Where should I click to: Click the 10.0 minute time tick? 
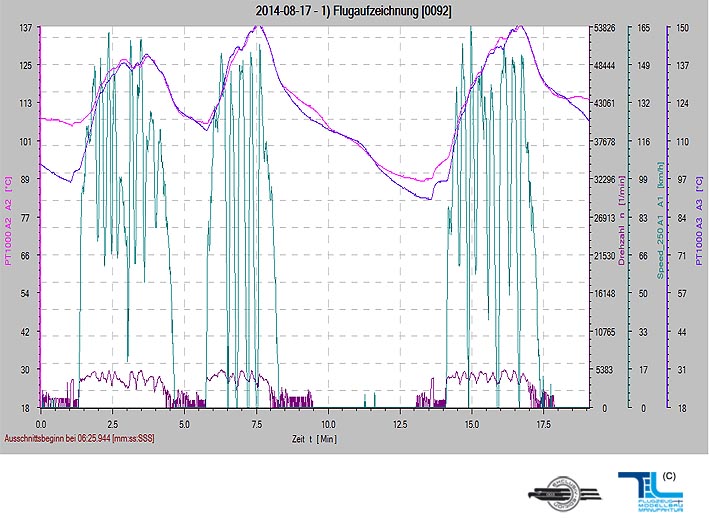point(327,424)
